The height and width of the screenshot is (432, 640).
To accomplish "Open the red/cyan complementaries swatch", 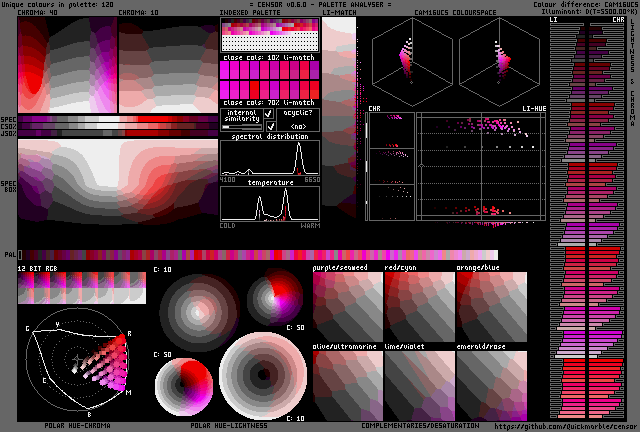I will 419,306.
